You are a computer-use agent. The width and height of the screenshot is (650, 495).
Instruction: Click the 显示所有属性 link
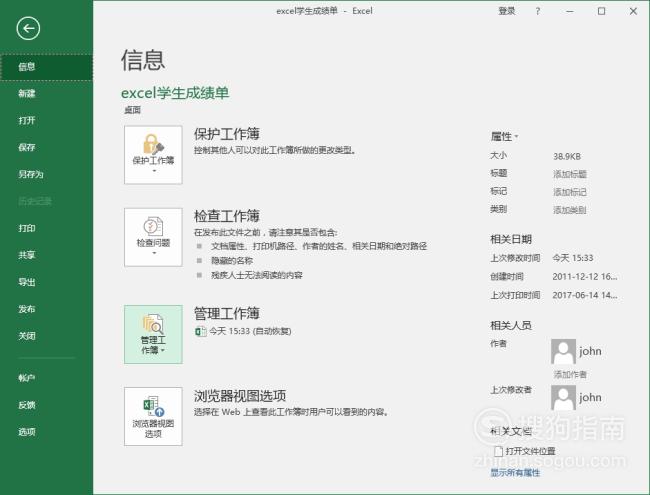pos(515,473)
